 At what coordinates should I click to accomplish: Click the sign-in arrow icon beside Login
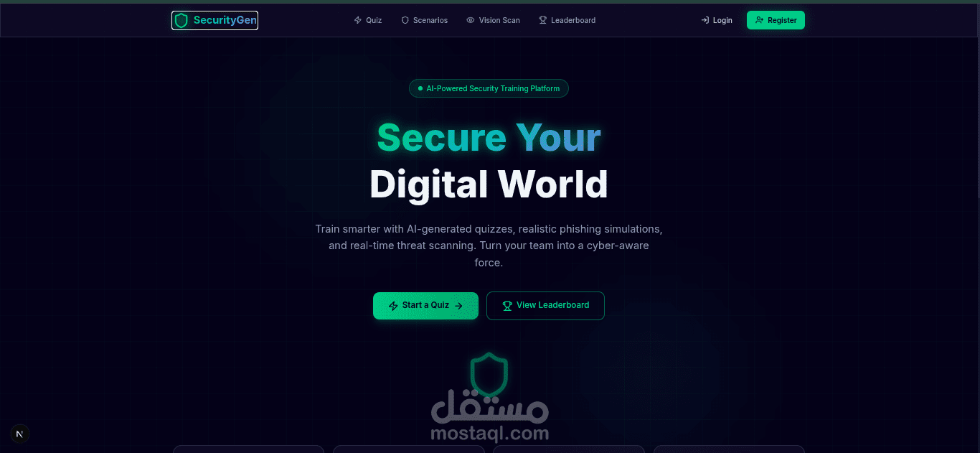(x=705, y=20)
